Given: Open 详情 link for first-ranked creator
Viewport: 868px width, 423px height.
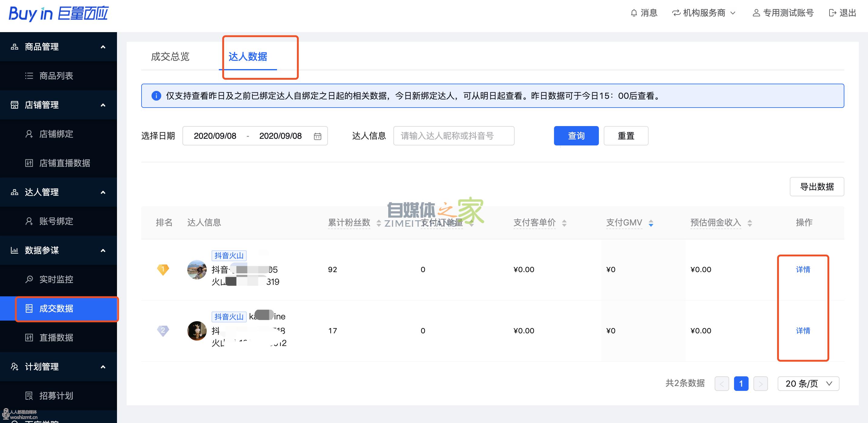Looking at the screenshot, I should click(803, 269).
